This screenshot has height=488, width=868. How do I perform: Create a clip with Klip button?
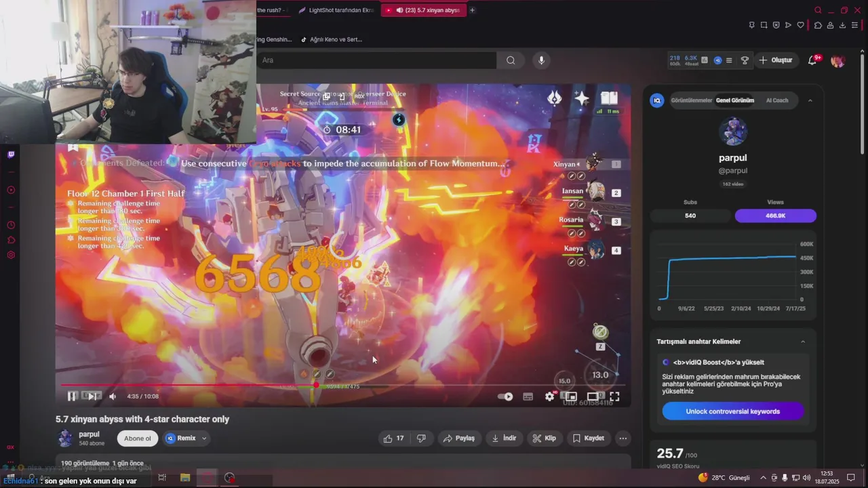[545, 439]
